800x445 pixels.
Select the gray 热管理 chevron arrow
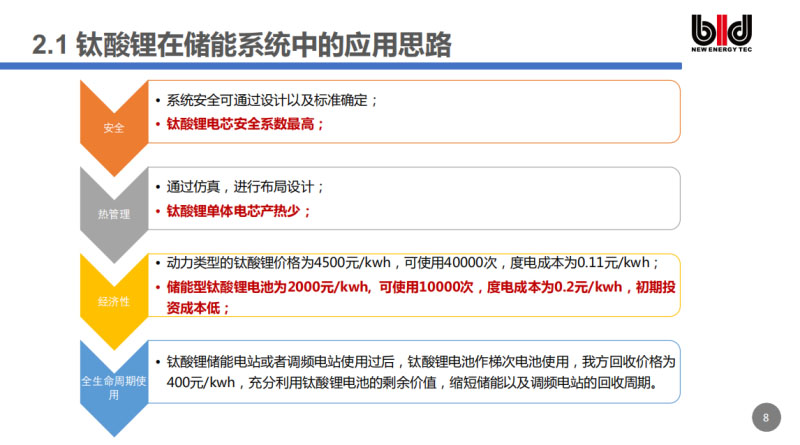[x=114, y=210]
